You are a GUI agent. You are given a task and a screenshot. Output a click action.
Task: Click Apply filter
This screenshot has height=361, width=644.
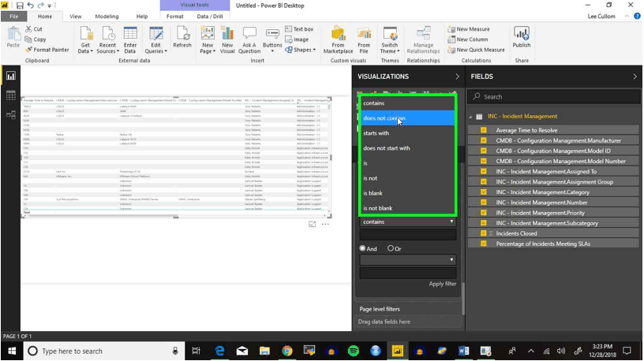442,284
